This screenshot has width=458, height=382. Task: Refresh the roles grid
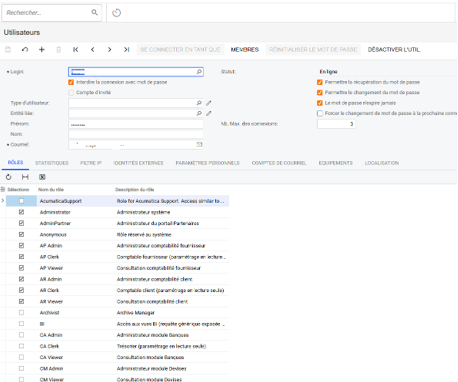8,177
